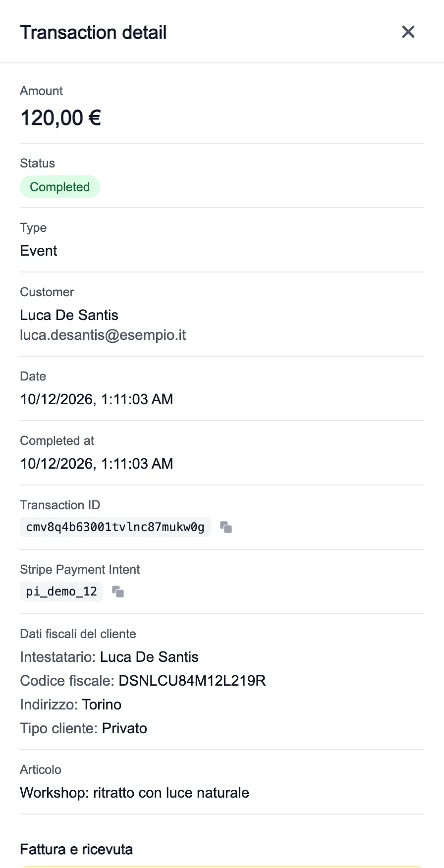Click the Intestatario Luca De Santis line
444x868 pixels.
[x=109, y=657]
